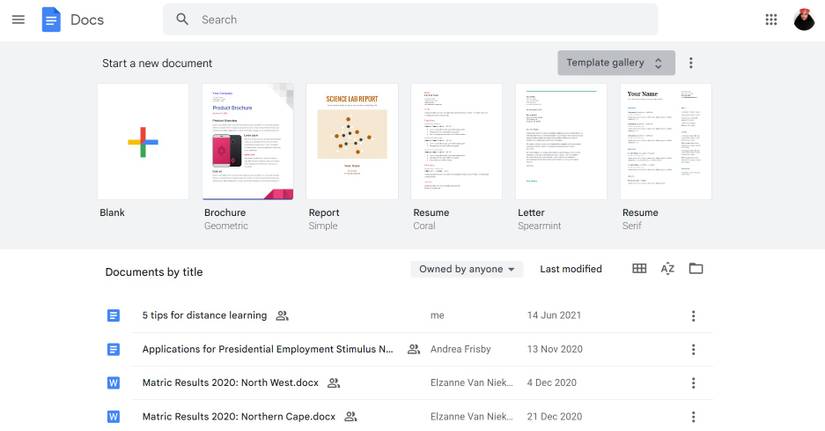This screenshot has height=431, width=825.
Task: Switch to grid view layout
Action: click(639, 269)
